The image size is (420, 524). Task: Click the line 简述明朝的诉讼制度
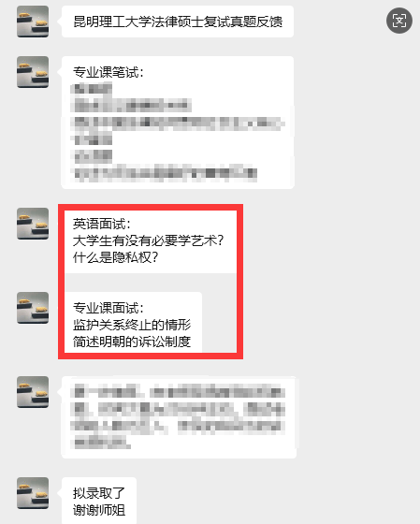[132, 342]
